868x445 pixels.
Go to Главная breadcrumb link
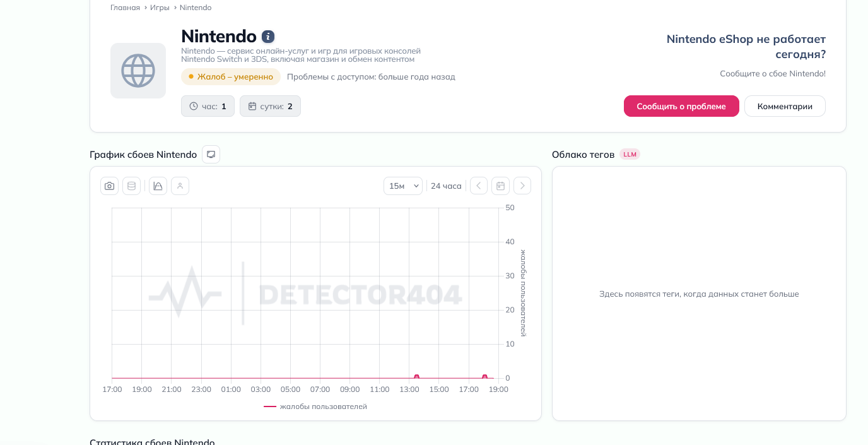[x=125, y=8]
